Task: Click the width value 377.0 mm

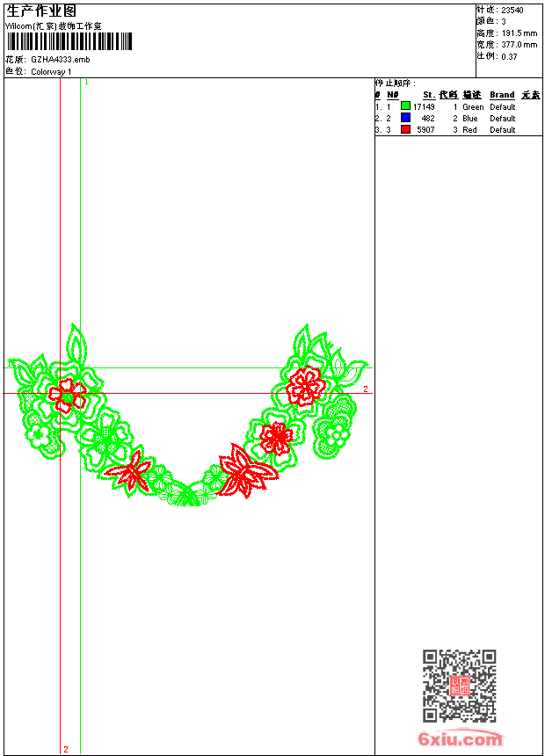Action: coord(519,45)
